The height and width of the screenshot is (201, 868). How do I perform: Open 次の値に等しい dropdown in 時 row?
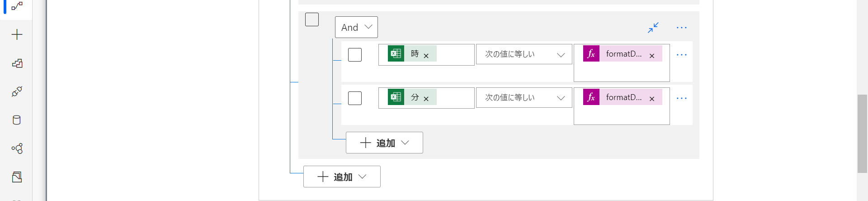point(524,54)
